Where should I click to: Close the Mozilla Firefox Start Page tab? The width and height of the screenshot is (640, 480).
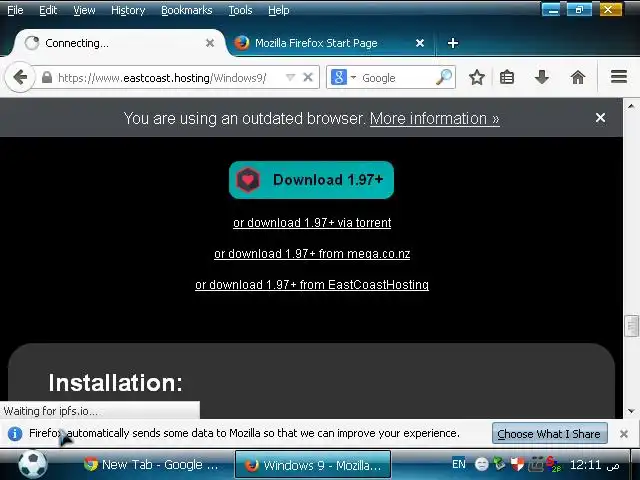(x=420, y=43)
